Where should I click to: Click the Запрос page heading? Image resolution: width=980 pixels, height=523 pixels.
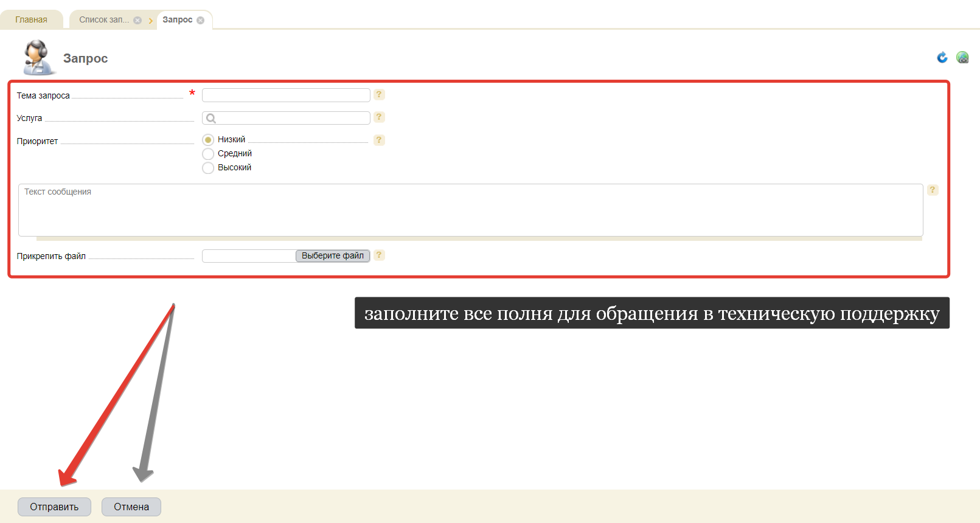click(x=86, y=58)
